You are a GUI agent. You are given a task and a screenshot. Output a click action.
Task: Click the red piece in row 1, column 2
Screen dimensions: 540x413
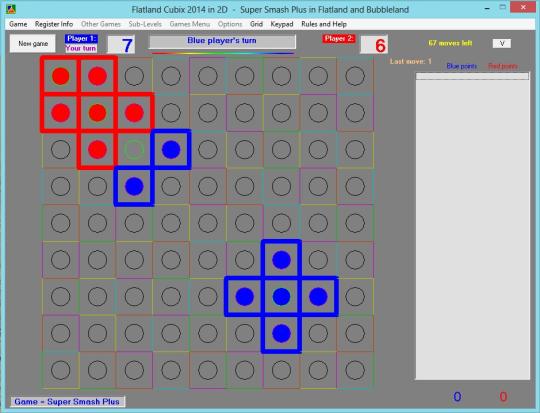97,76
